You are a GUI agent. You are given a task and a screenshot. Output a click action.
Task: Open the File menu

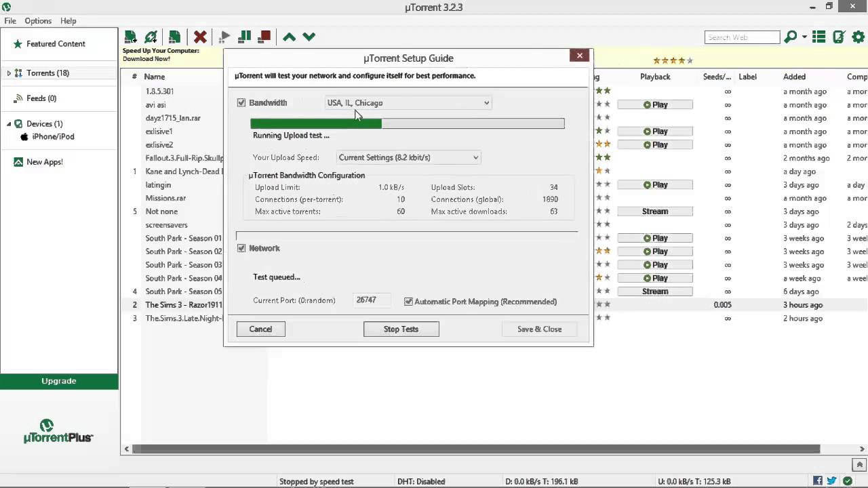10,21
